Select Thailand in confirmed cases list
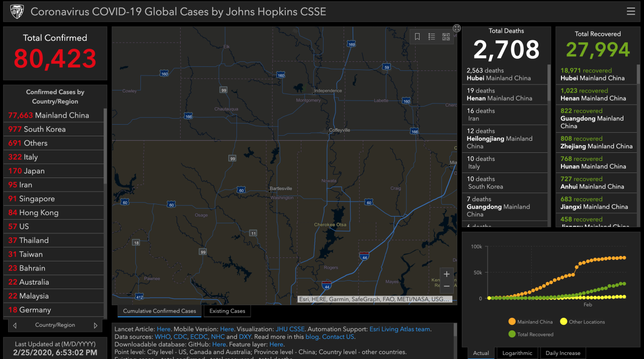 point(53,240)
